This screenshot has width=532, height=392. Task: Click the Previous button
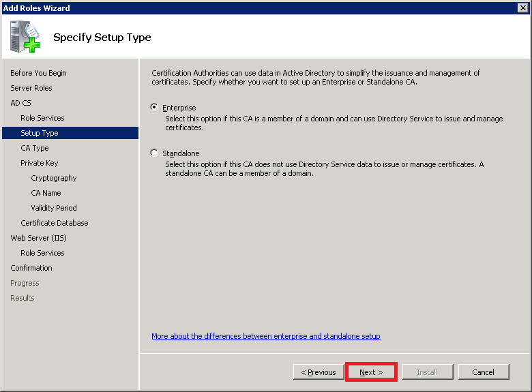coord(319,372)
